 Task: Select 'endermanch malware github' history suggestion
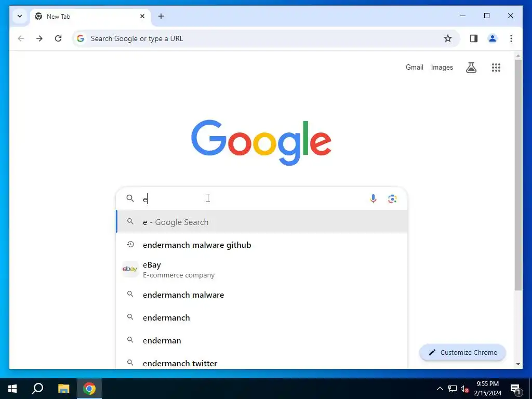(x=262, y=245)
